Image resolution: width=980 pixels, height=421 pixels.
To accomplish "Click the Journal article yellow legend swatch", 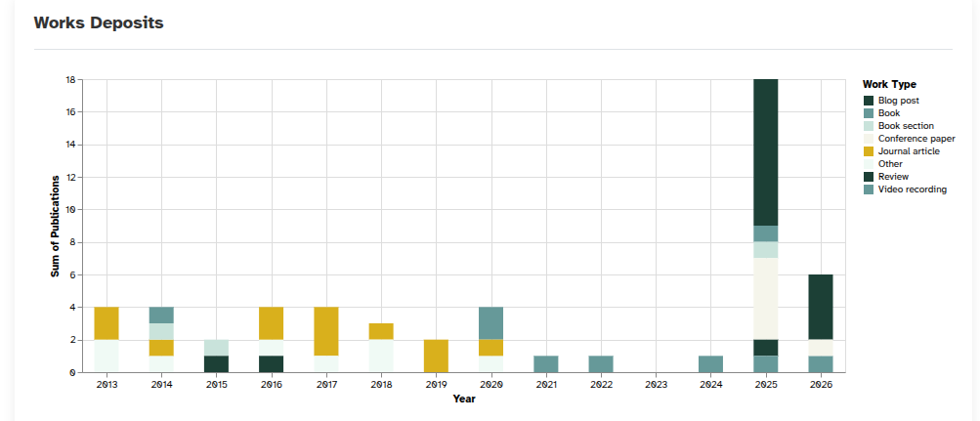I will [868, 151].
